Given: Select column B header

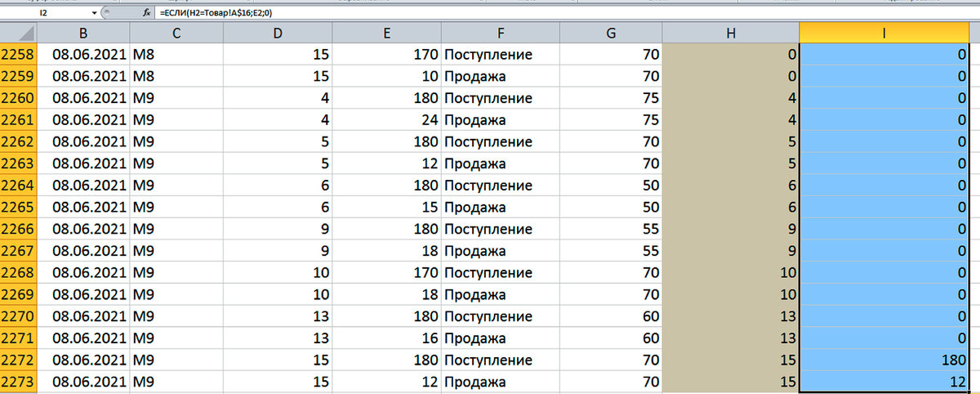Looking at the screenshot, I should point(83,33).
